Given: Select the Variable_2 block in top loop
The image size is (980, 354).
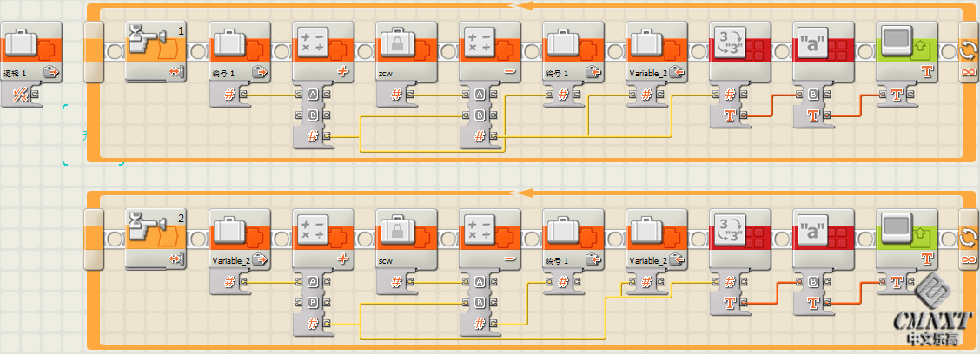Looking at the screenshot, I should (656, 50).
